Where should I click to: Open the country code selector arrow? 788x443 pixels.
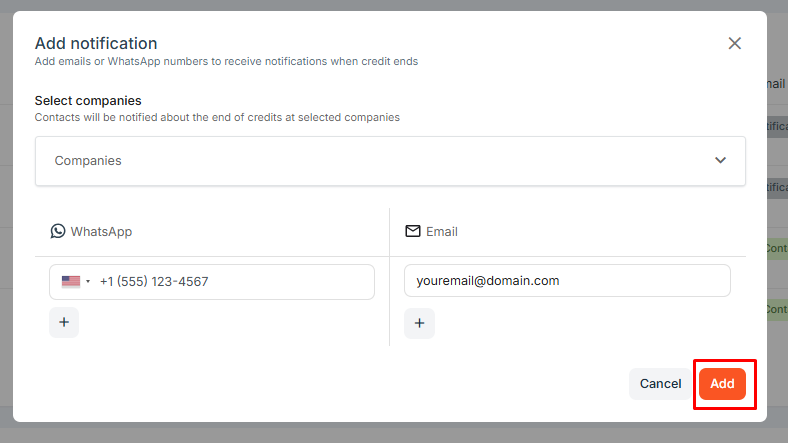(88, 281)
